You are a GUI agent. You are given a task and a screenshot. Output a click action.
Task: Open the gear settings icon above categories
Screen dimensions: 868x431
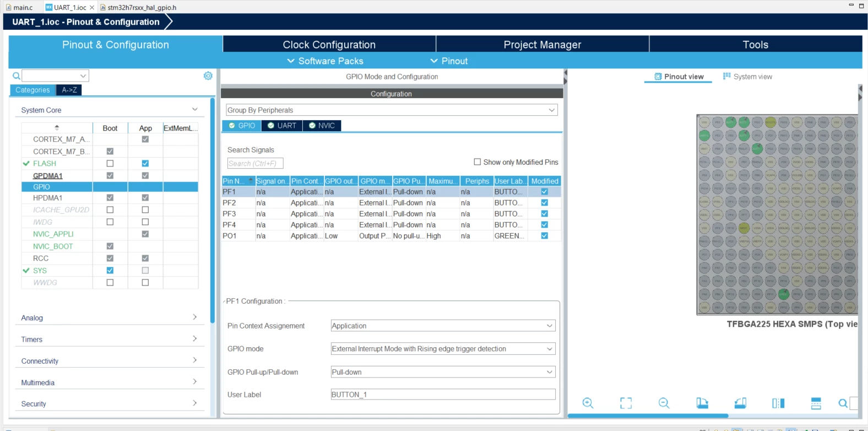pyautogui.click(x=208, y=76)
